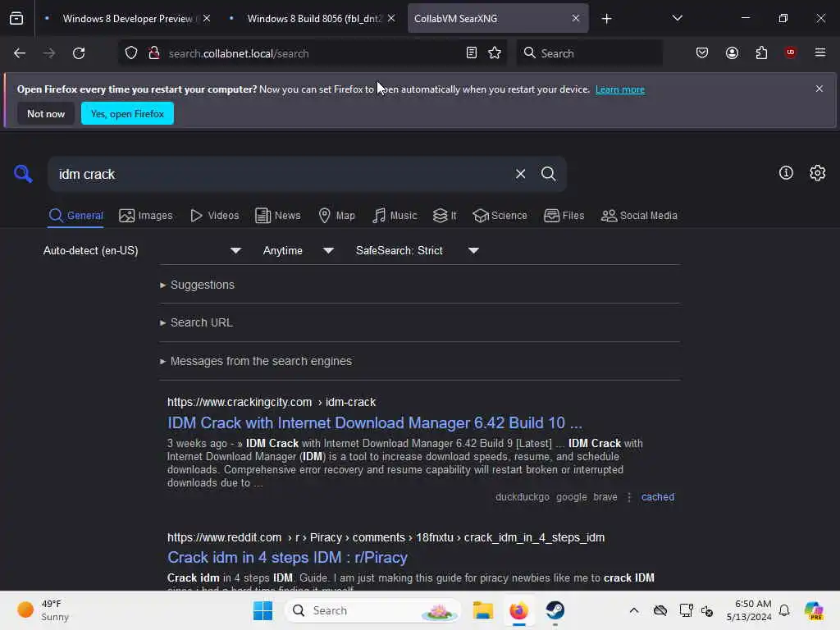Reload the current page
This screenshot has width=840, height=630.
coord(79,53)
